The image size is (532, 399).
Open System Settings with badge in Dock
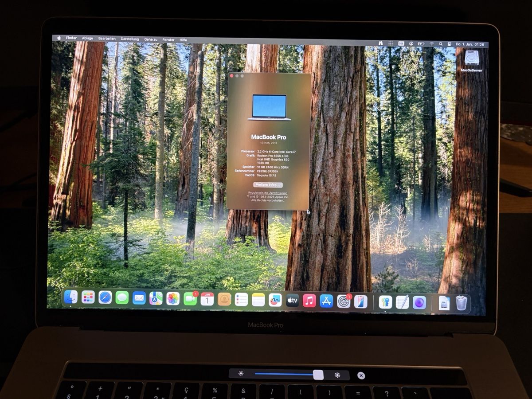pos(344,301)
